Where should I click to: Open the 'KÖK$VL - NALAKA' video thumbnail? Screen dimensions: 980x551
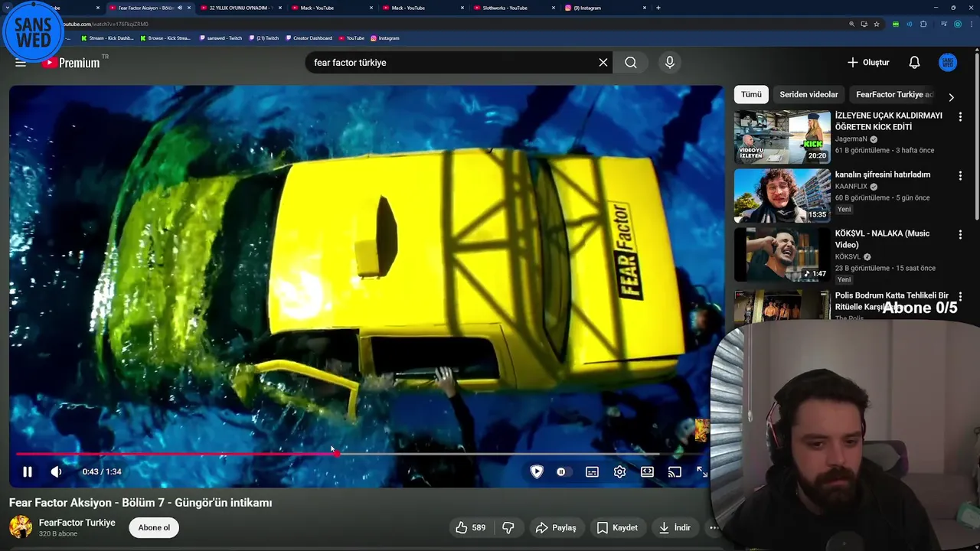click(x=782, y=255)
